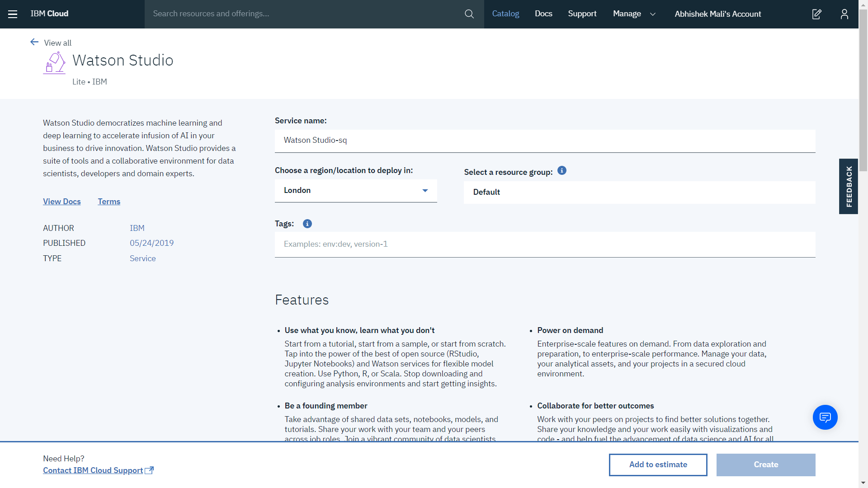Click the scrollbar up arrow
Screen dimensions: 868x488
click(863, 4)
